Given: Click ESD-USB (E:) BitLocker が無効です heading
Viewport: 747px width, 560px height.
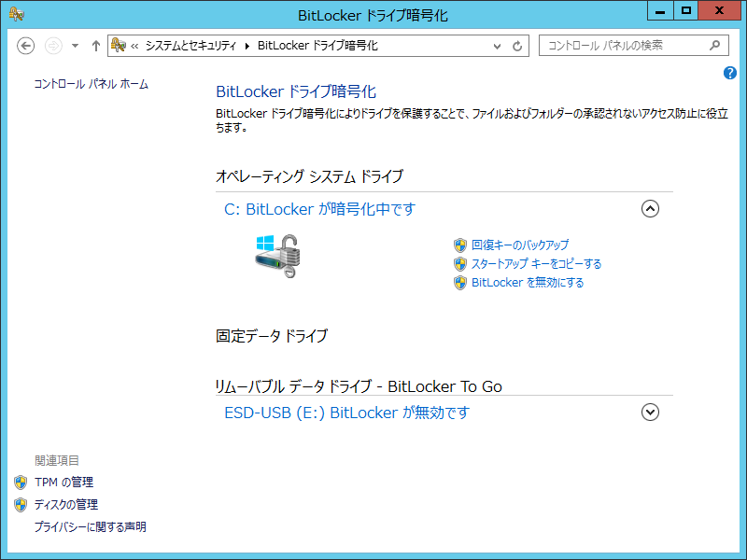Looking at the screenshot, I should (346, 413).
